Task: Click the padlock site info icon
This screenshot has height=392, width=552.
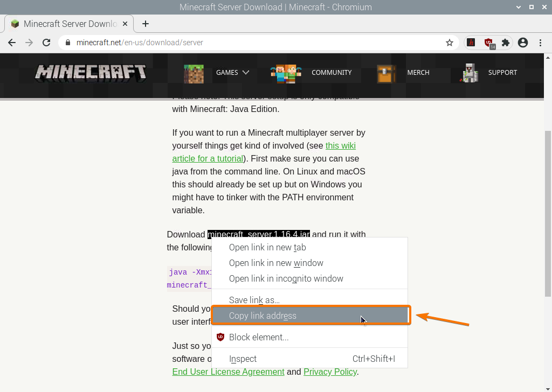Action: pos(68,43)
